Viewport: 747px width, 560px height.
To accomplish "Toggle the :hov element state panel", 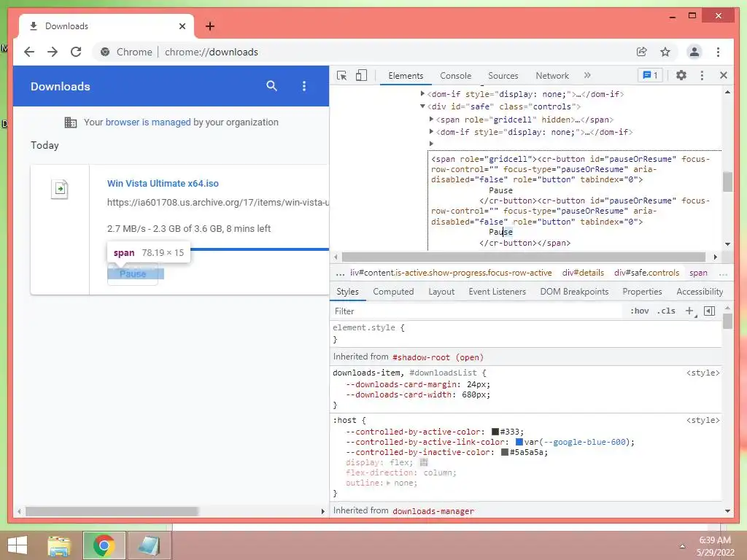I will click(x=639, y=311).
